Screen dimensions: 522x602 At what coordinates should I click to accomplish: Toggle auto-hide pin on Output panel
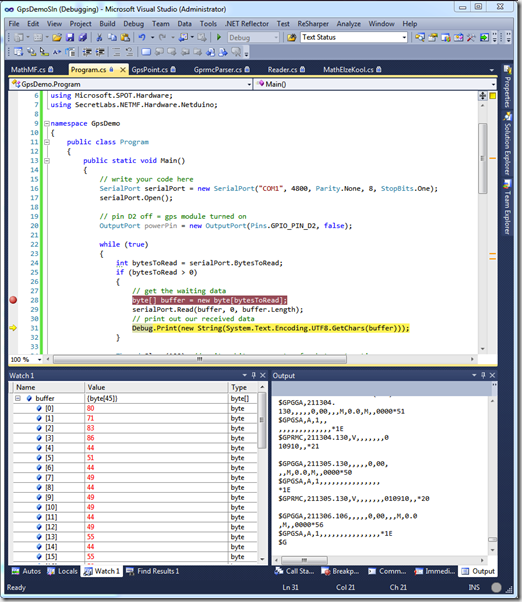coord(483,375)
